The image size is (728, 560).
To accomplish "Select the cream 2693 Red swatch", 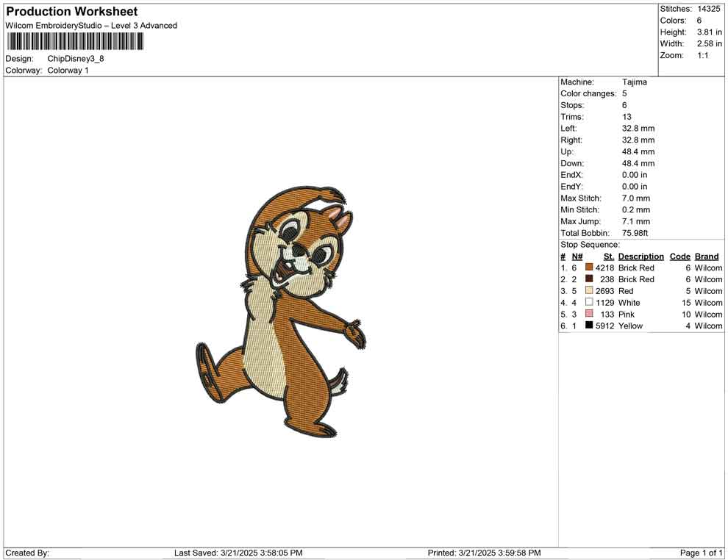I will (589, 290).
